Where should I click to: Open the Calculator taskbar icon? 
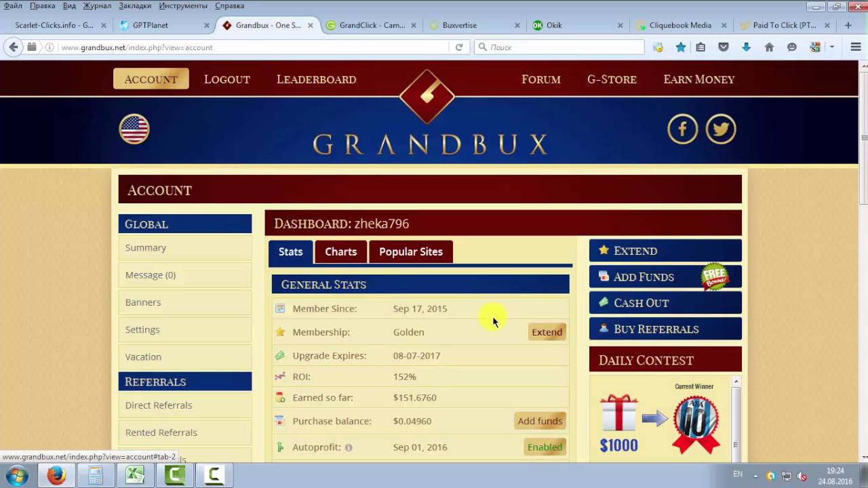point(96,476)
